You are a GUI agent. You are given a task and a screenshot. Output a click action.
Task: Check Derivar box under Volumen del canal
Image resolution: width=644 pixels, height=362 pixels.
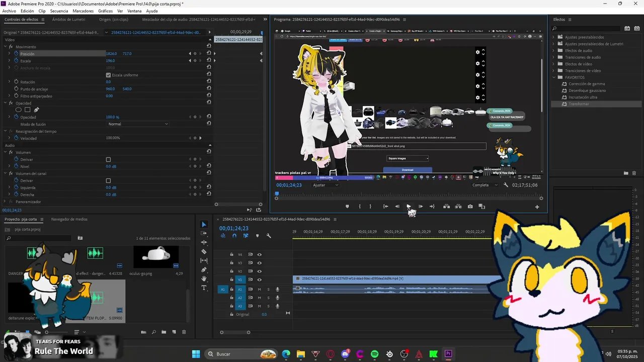(x=108, y=180)
